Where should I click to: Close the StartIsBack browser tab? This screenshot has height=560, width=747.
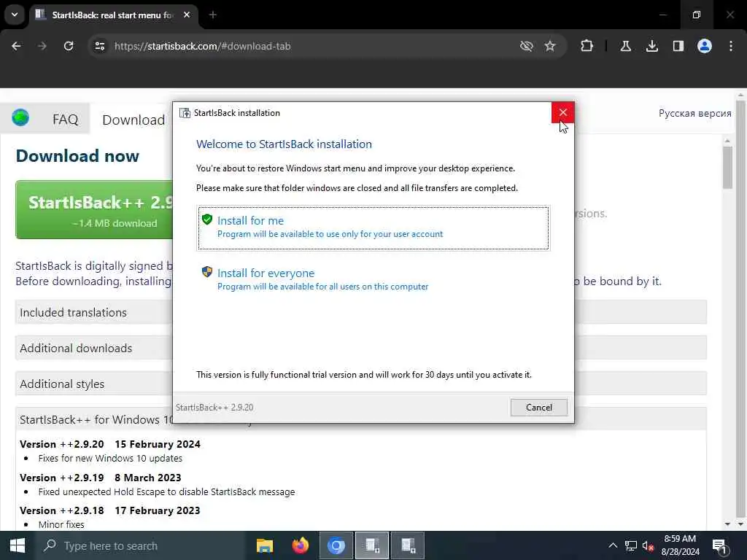pos(187,15)
